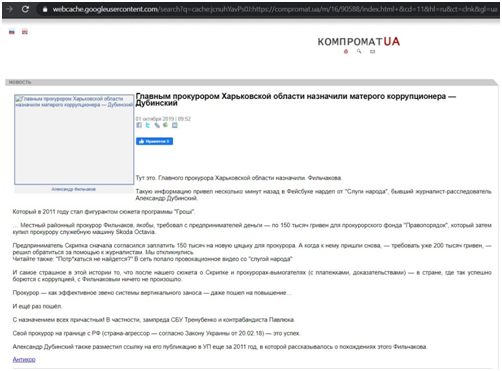
Task: Click the padlock icon in the address bar
Action: [x=45, y=9]
